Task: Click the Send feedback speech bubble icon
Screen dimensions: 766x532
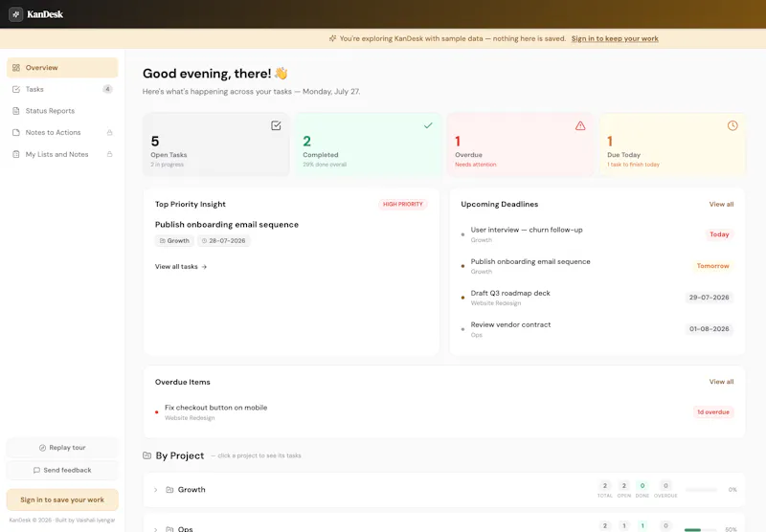Action: (x=36, y=470)
